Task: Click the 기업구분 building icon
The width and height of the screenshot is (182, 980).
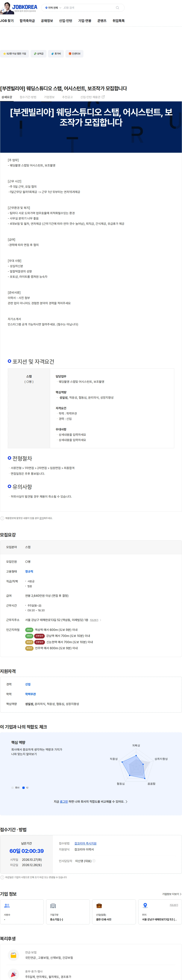Action: (53, 905)
